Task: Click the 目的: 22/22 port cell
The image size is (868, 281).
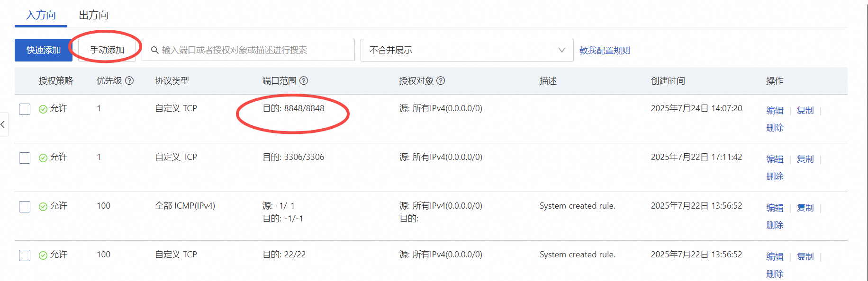Action: (x=284, y=255)
